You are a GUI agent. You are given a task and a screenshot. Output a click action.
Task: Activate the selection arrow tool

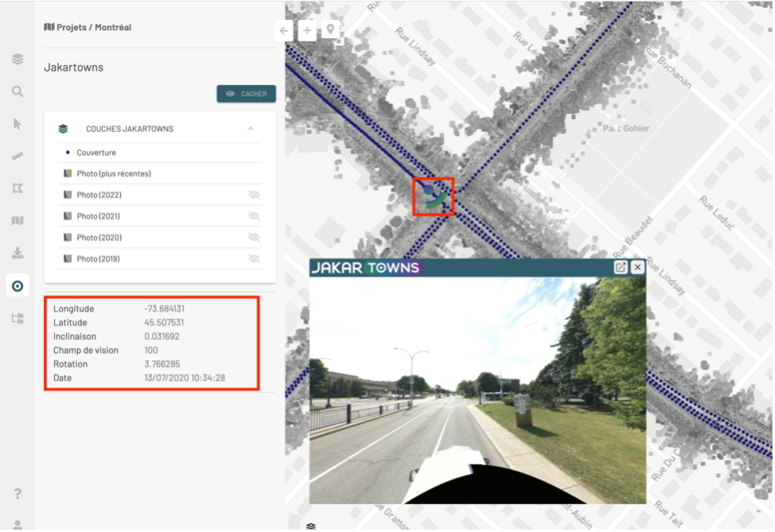point(18,124)
